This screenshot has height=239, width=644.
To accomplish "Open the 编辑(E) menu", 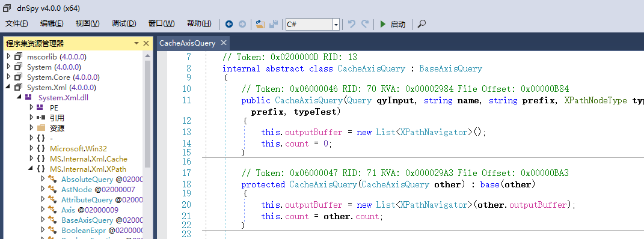I will pyautogui.click(x=52, y=24).
